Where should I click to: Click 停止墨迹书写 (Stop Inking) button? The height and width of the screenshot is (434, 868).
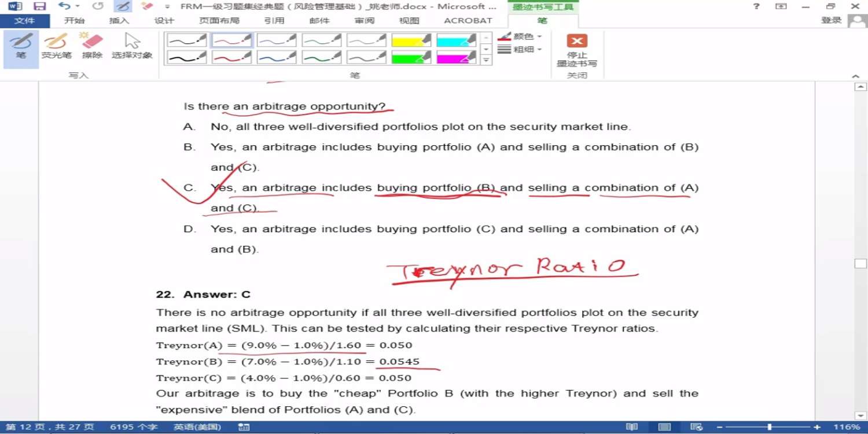[577, 50]
